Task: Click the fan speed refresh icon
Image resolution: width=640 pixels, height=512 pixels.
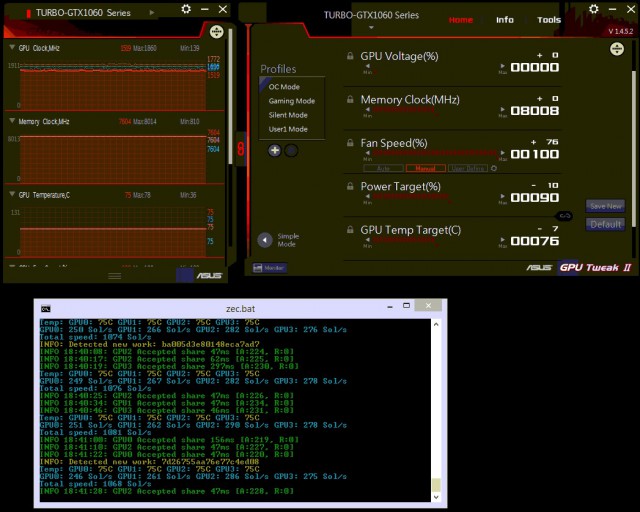Action: (x=494, y=168)
